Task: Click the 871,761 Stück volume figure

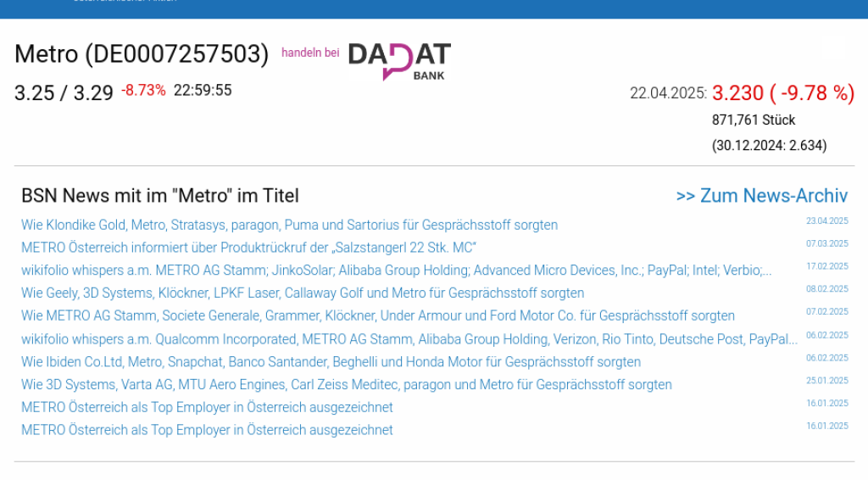Action: tap(754, 120)
